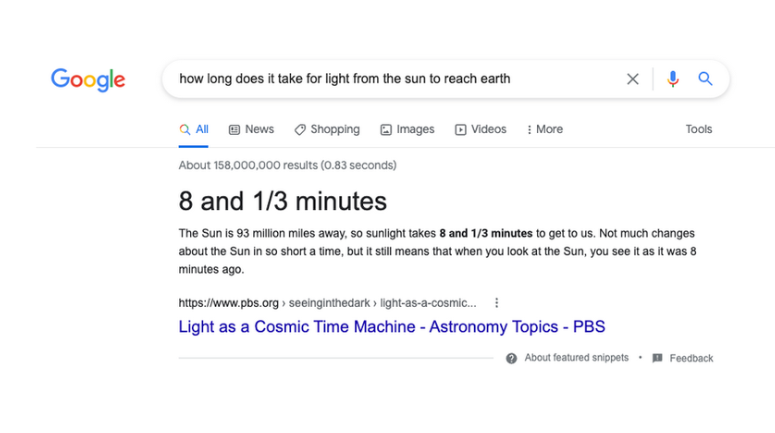The image size is (775, 433).
Task: Switch to the News tab
Action: [251, 129]
